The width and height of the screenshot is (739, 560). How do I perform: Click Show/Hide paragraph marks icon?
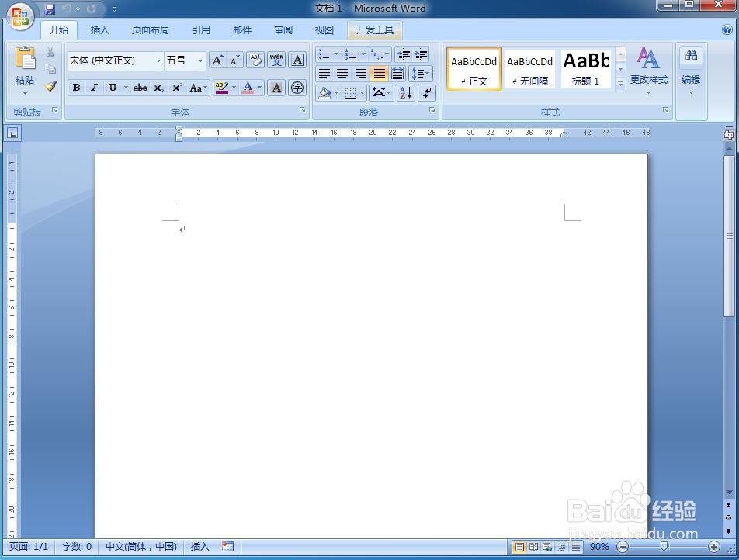[427, 92]
